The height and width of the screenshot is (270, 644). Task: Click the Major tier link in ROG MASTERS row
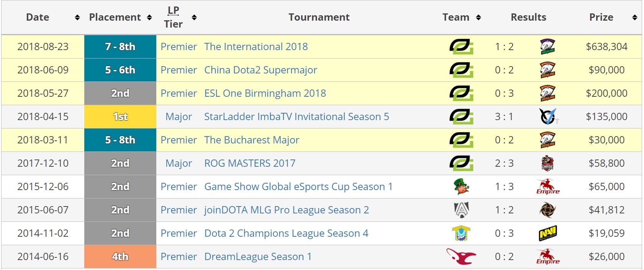[x=179, y=163]
